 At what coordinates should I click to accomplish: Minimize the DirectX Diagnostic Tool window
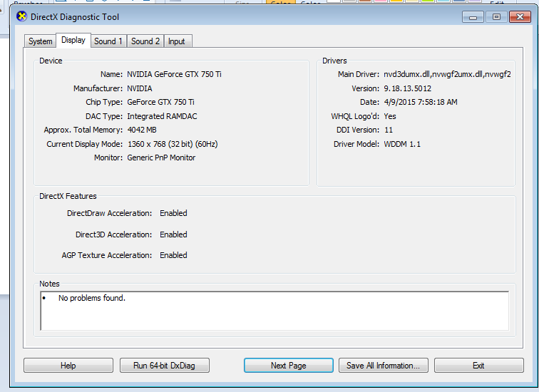pyautogui.click(x=473, y=17)
